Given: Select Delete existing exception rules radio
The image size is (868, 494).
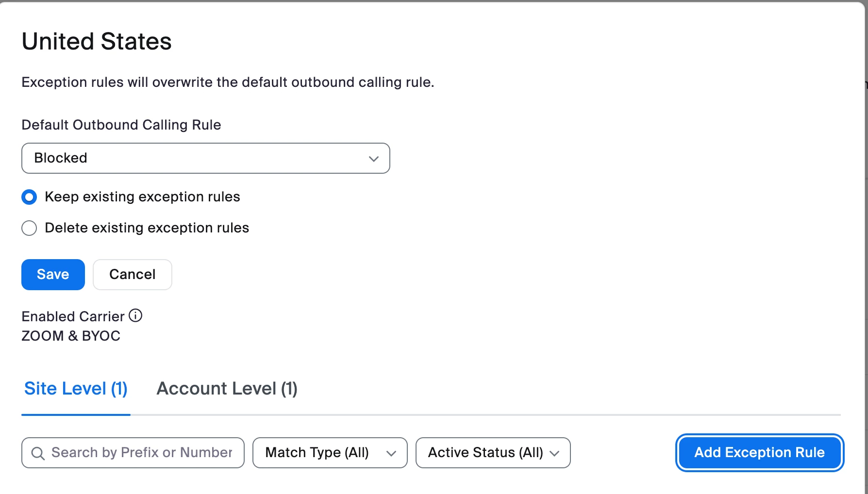Looking at the screenshot, I should click(29, 228).
